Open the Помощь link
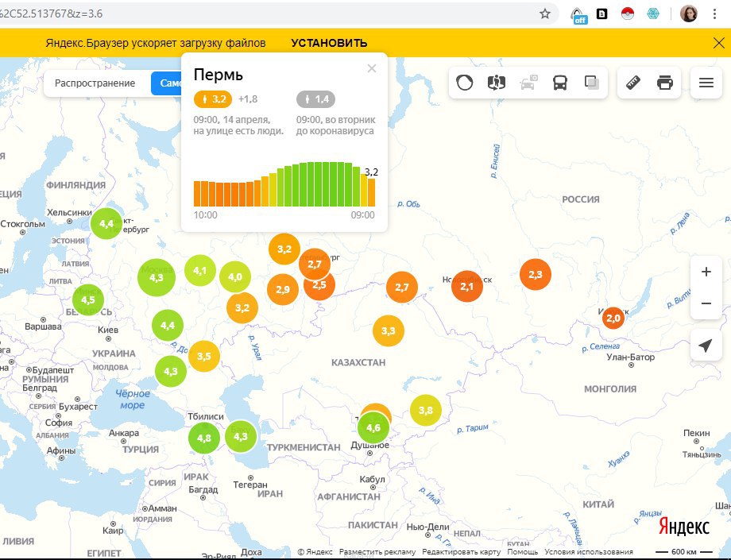731x560 pixels. click(523, 552)
